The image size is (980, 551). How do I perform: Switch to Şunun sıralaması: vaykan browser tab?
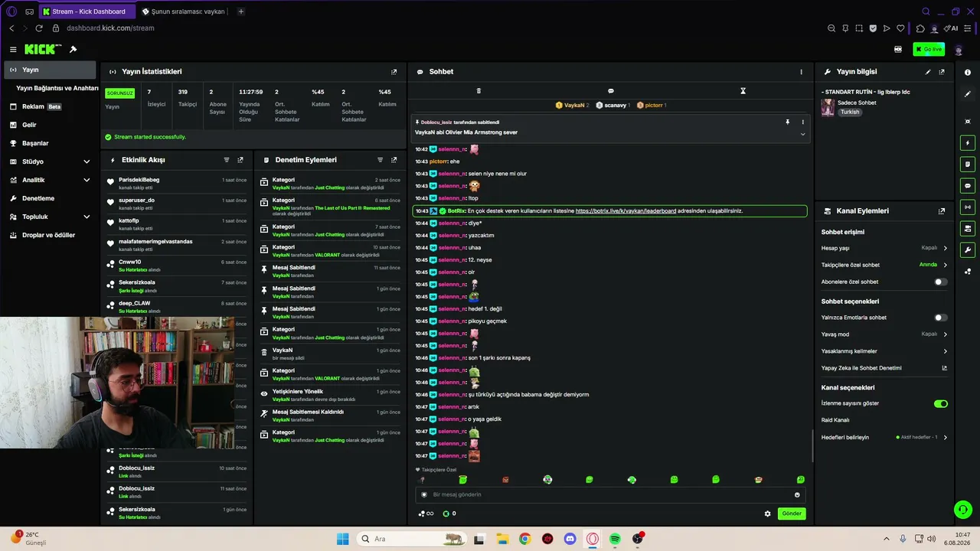[x=184, y=11]
